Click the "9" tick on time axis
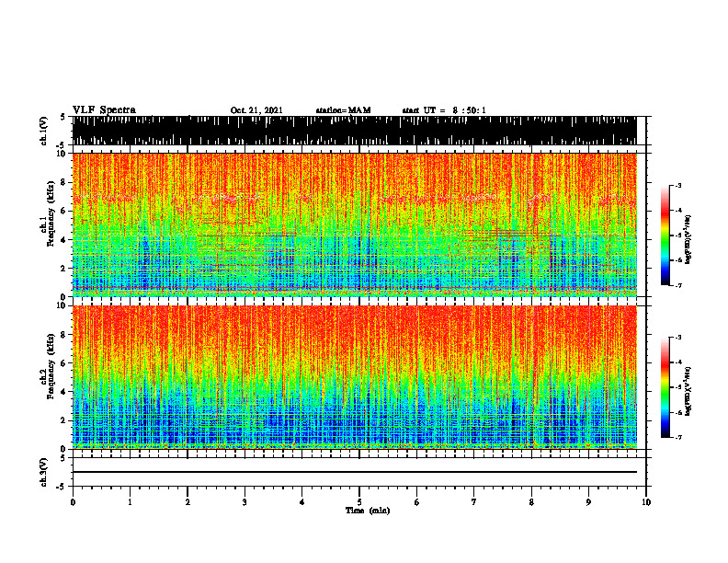728x563 pixels. pyautogui.click(x=588, y=502)
